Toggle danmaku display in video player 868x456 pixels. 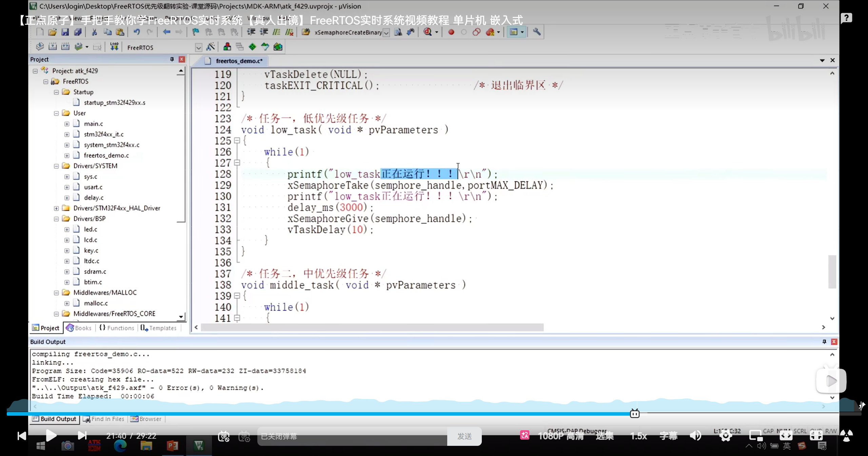coord(224,436)
